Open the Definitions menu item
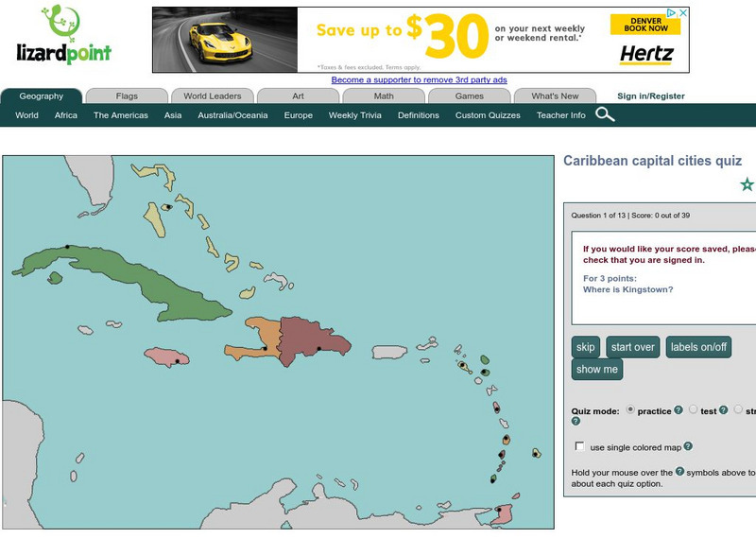Screen dimensions: 756x556 (419, 115)
